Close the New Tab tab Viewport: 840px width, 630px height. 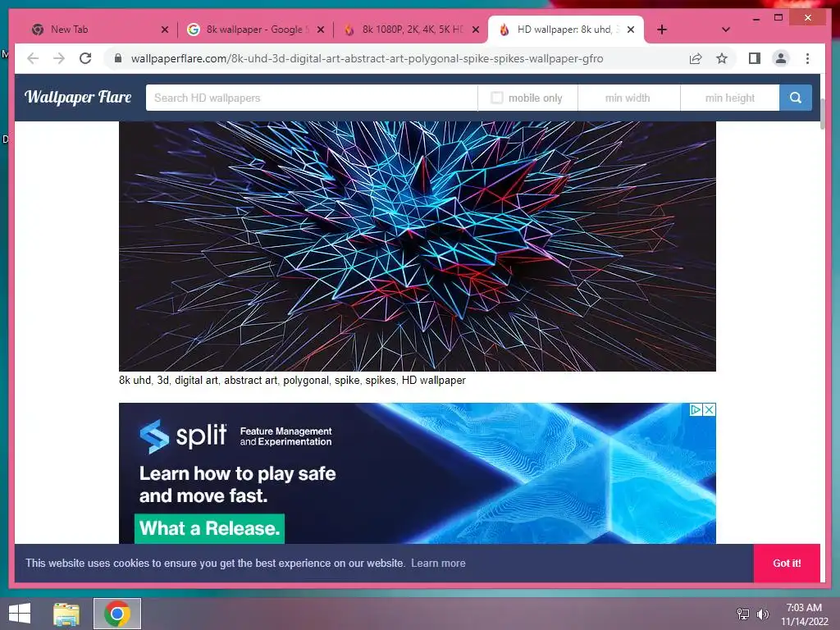click(164, 30)
